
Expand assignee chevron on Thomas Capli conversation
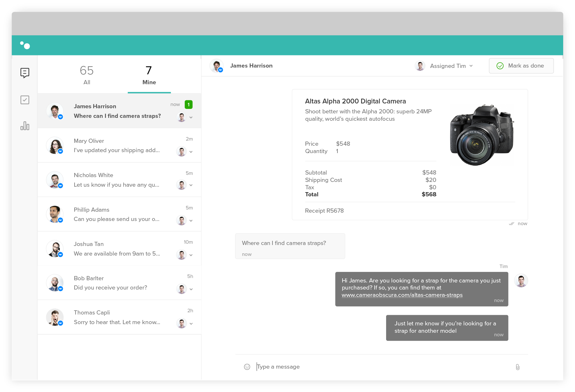click(x=191, y=324)
